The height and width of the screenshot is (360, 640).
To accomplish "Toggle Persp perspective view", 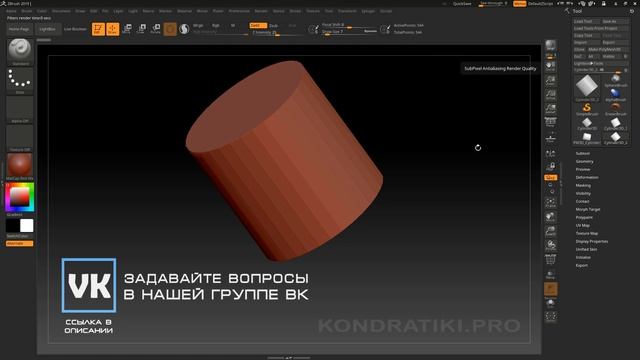I will coord(551,121).
